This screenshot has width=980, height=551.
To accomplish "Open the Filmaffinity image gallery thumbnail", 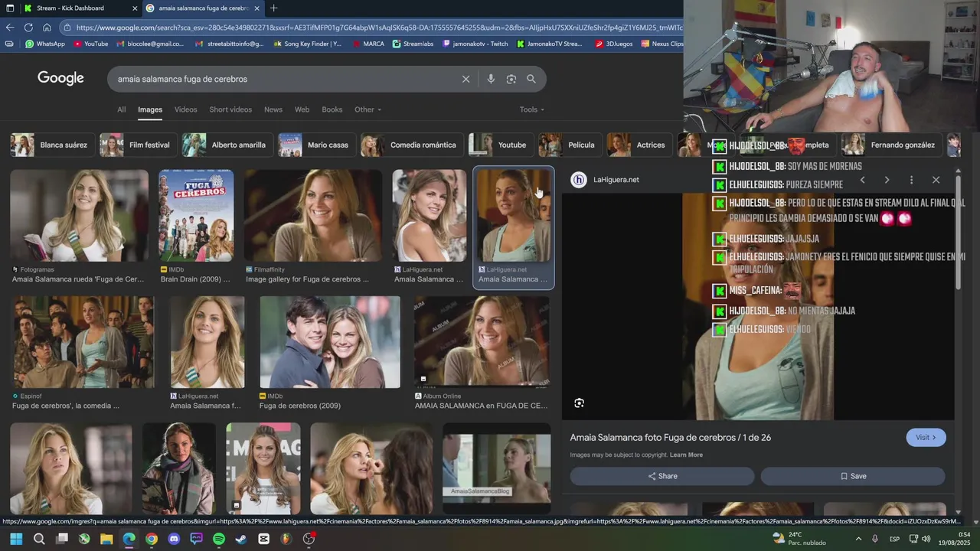I will coord(312,215).
